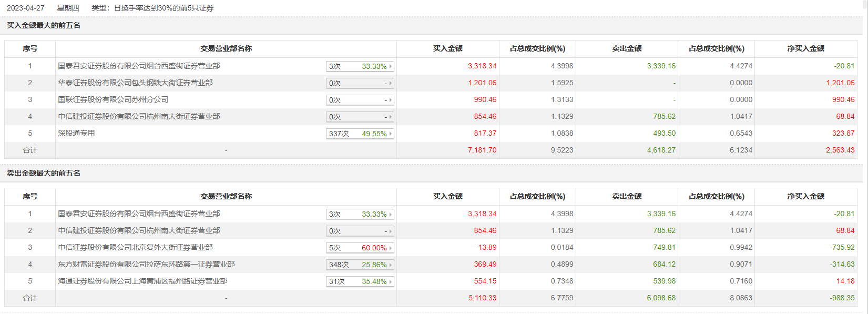Screen dimensions: 868x314
Task: Click 东方财富证券拉萨东环路第一证券营业部 link
Action: (x=146, y=264)
